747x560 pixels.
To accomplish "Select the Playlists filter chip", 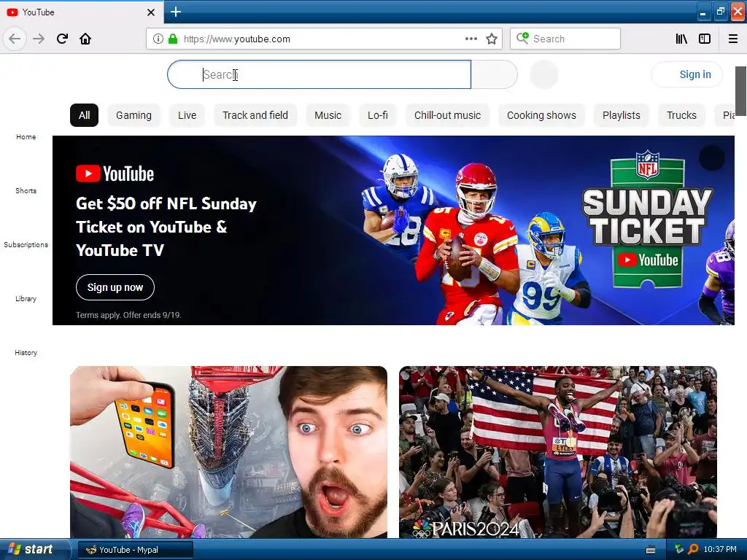I will click(x=622, y=115).
